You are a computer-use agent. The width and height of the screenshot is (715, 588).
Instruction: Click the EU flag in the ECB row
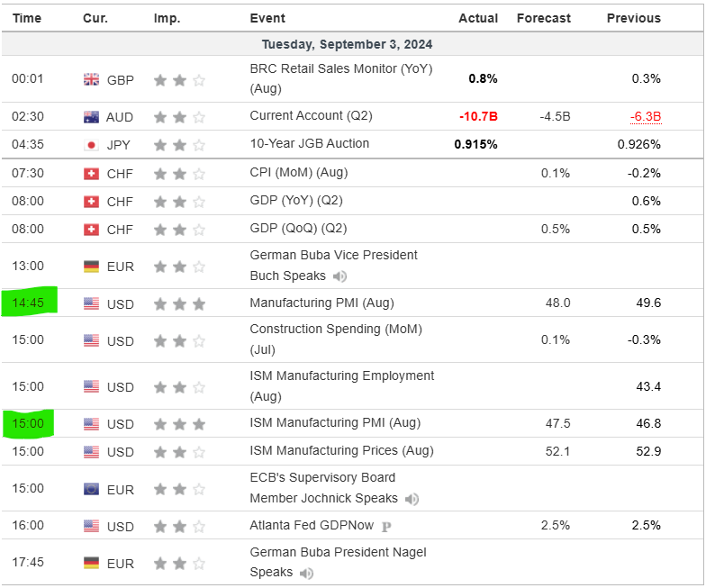pos(91,490)
